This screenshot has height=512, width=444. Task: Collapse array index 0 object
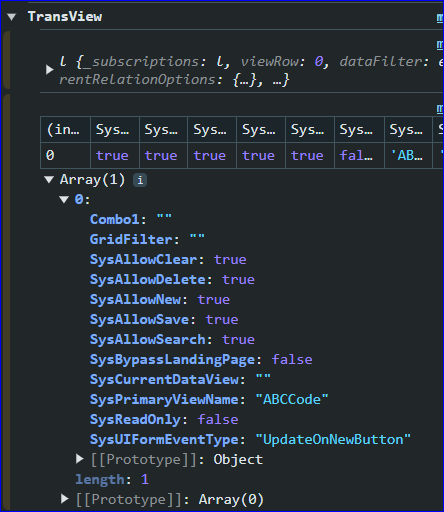tap(64, 200)
